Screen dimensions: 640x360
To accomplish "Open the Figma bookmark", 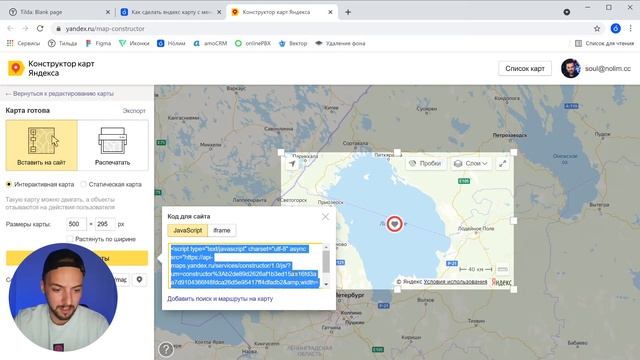I will point(98,43).
